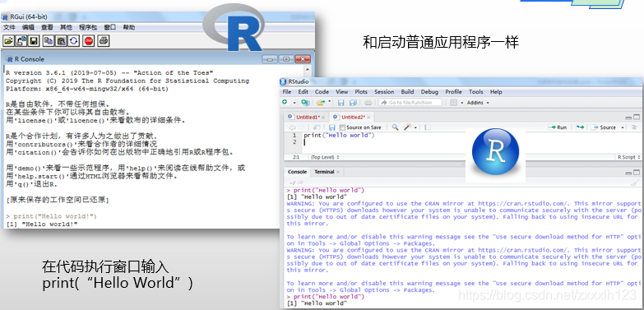Click the Save icon in RStudio main toolbar

point(341,103)
